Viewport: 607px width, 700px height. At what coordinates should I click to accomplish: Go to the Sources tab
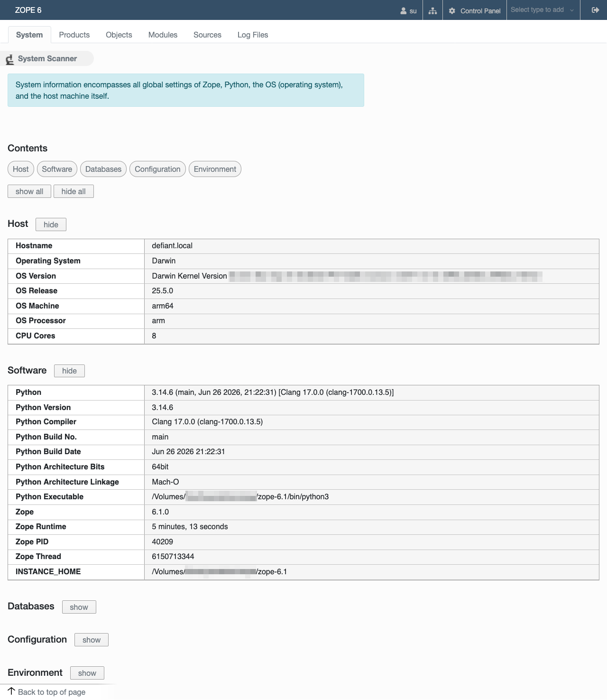[x=207, y=35]
